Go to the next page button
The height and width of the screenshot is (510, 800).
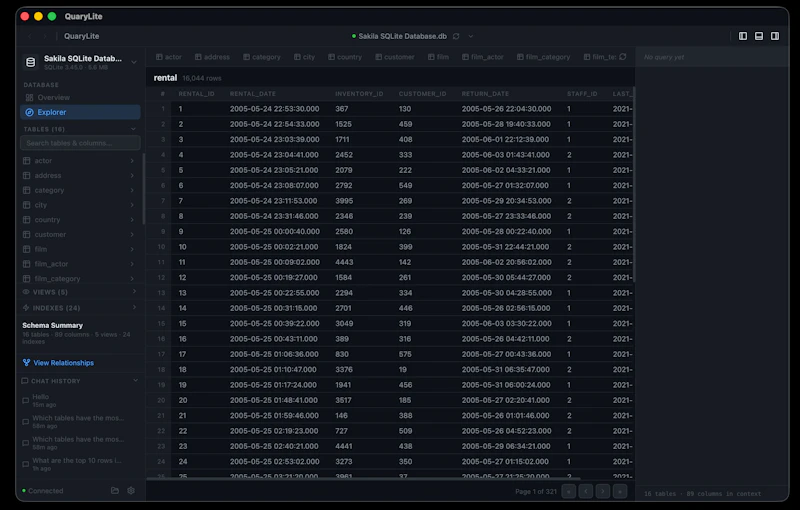coord(603,491)
